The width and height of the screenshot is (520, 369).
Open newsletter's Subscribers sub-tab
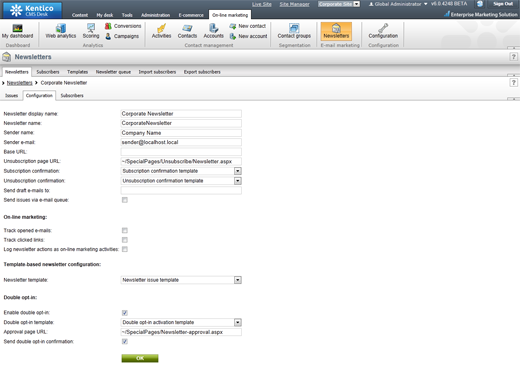point(72,96)
